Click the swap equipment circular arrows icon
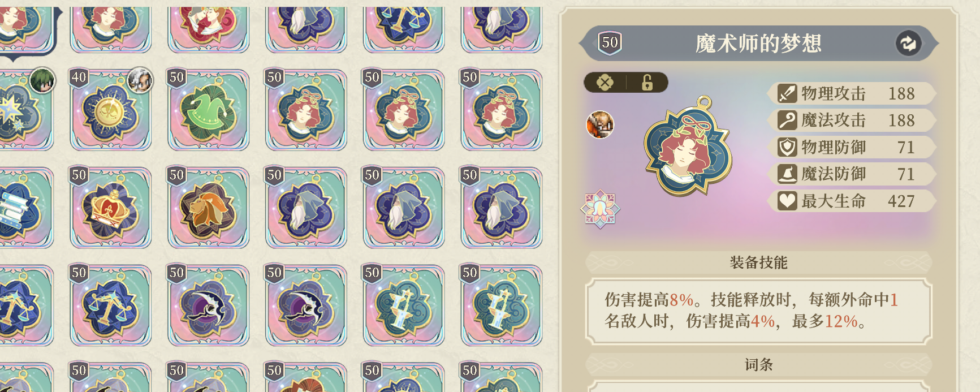This screenshot has height=392, width=980. coord(908,44)
